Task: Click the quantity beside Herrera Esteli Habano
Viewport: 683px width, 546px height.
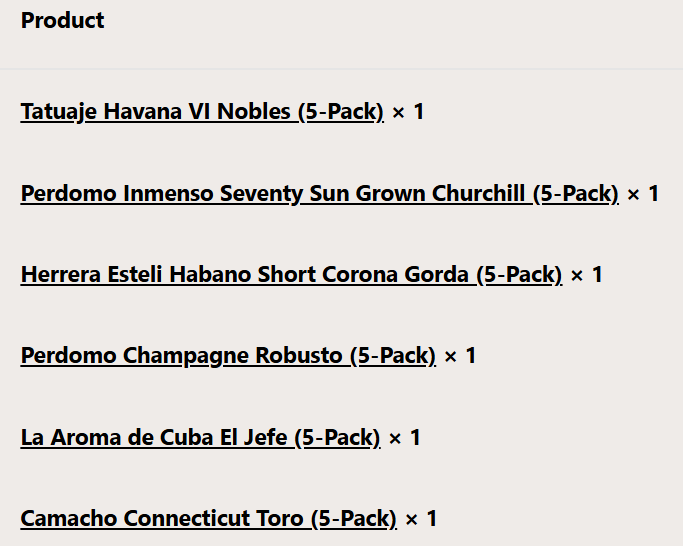Action: [586, 274]
